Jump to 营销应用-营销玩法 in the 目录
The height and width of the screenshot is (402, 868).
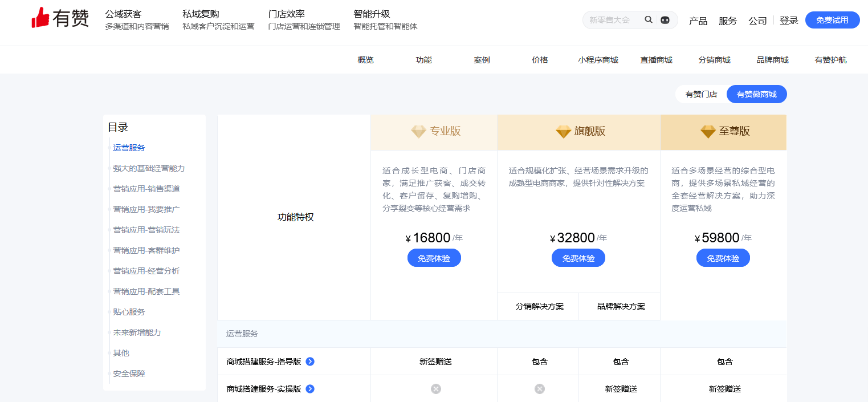coord(146,230)
